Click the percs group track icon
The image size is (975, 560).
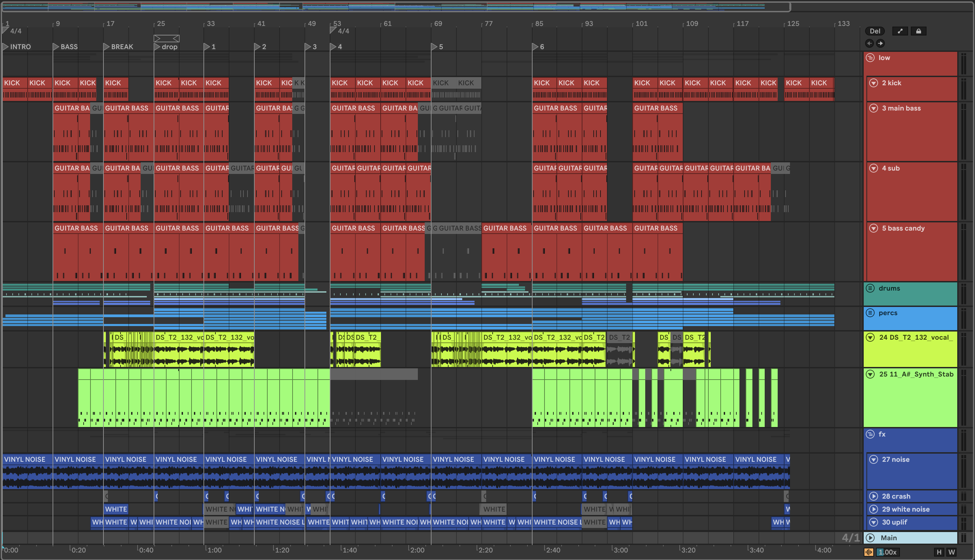[x=870, y=313]
